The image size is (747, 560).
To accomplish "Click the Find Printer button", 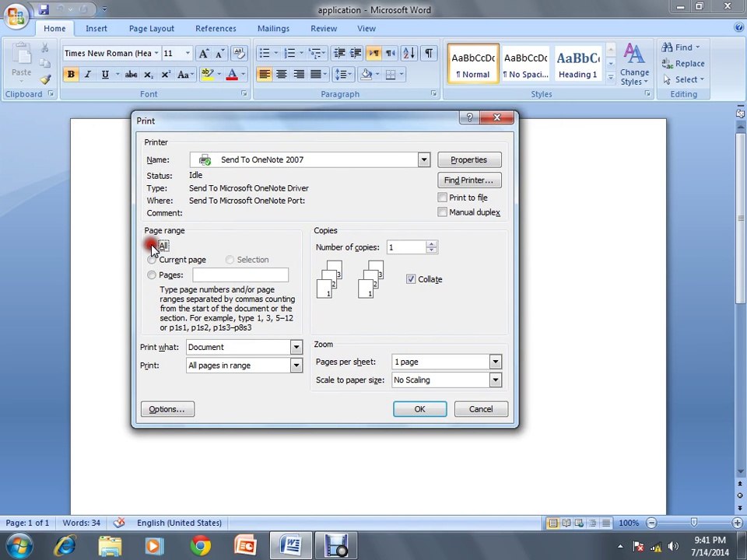I will (469, 180).
